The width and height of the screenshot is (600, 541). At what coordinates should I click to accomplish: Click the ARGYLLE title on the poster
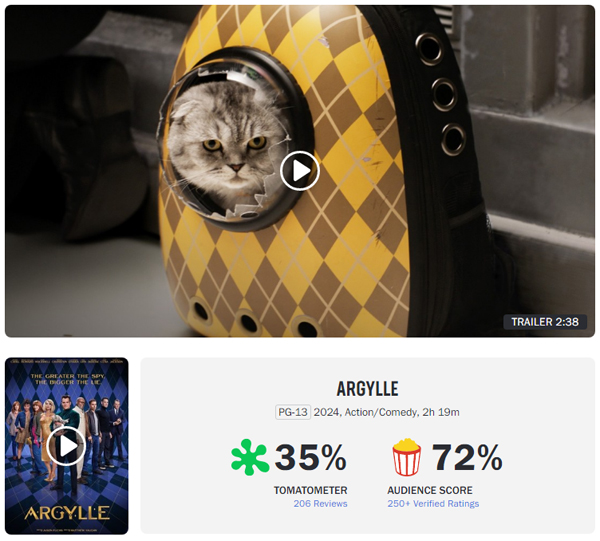tap(67, 513)
